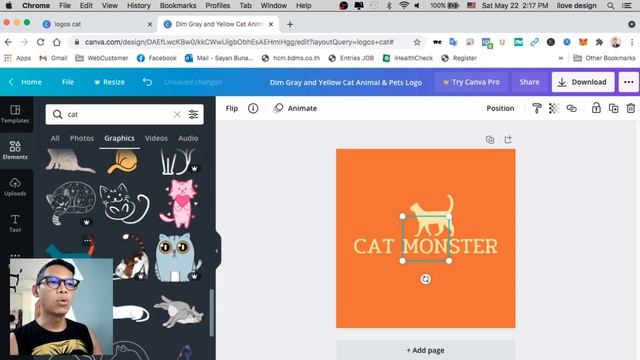
Task: Click the + Add page button
Action: [x=425, y=350]
